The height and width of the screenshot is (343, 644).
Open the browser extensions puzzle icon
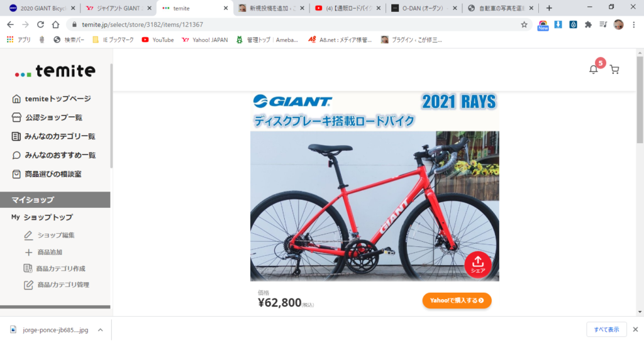pyautogui.click(x=588, y=24)
